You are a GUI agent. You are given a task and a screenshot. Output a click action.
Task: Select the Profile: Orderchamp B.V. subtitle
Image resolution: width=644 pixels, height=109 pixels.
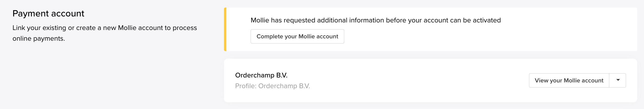[x=272, y=86]
